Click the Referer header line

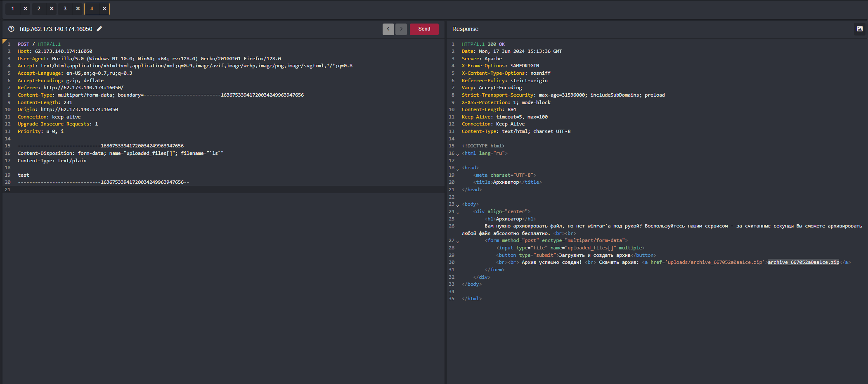[x=71, y=88]
